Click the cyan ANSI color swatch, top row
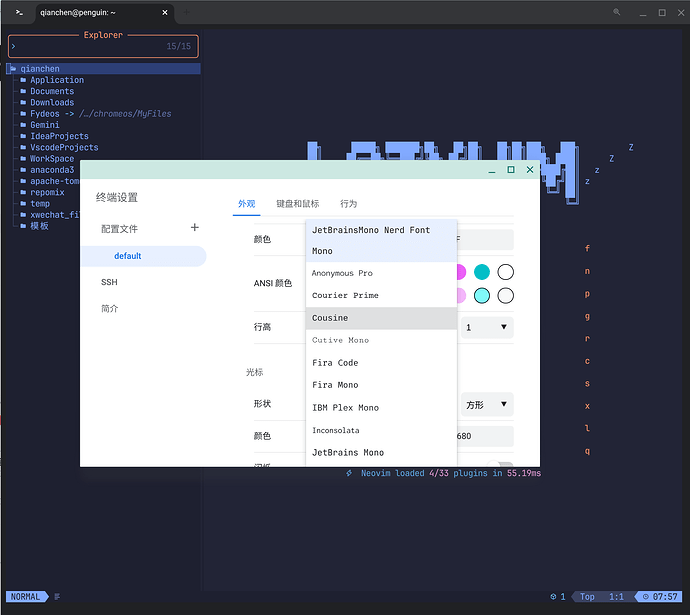The height and width of the screenshot is (615, 690). [482, 272]
